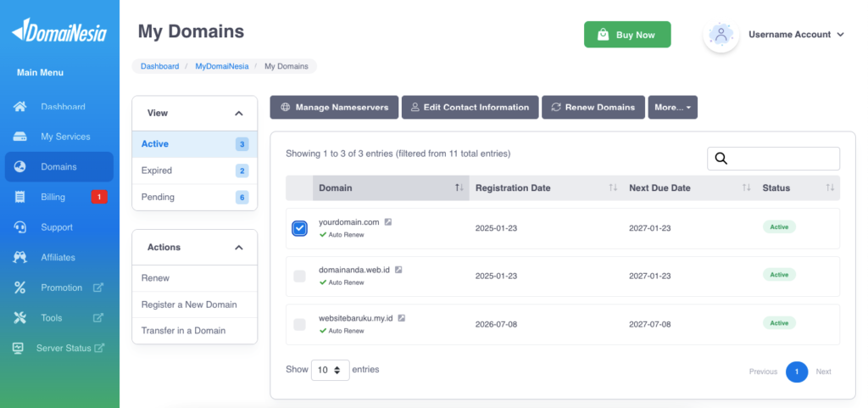The width and height of the screenshot is (868, 408).
Task: Click the user avatar icon
Action: pos(721,34)
